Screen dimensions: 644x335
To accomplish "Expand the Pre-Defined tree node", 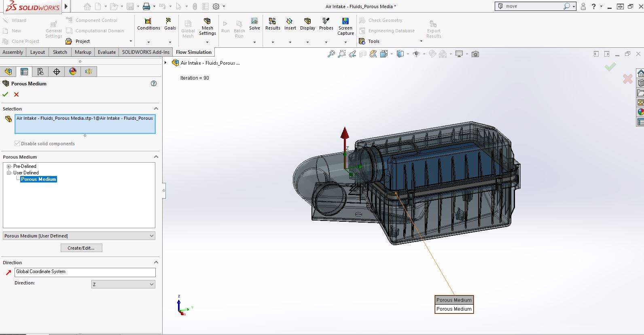I will pos(9,166).
